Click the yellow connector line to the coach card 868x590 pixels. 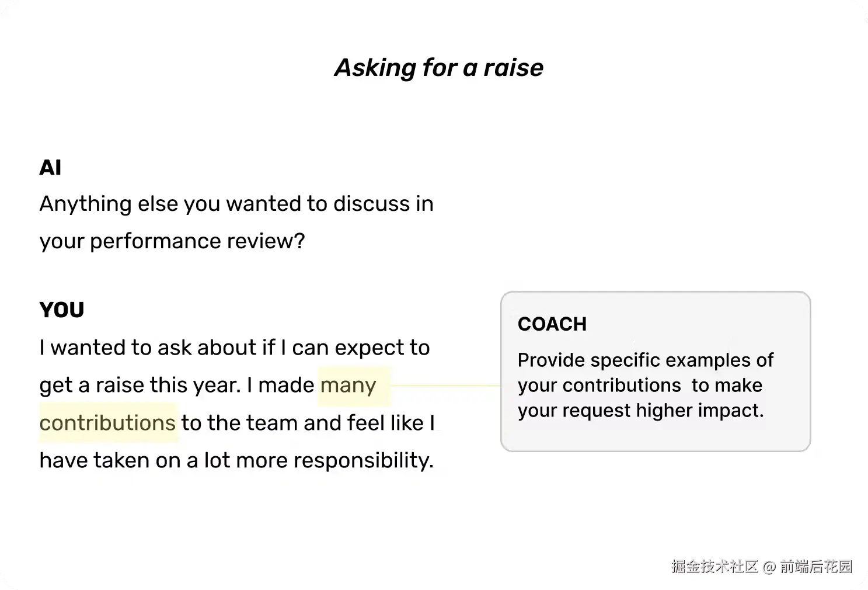tap(445, 386)
